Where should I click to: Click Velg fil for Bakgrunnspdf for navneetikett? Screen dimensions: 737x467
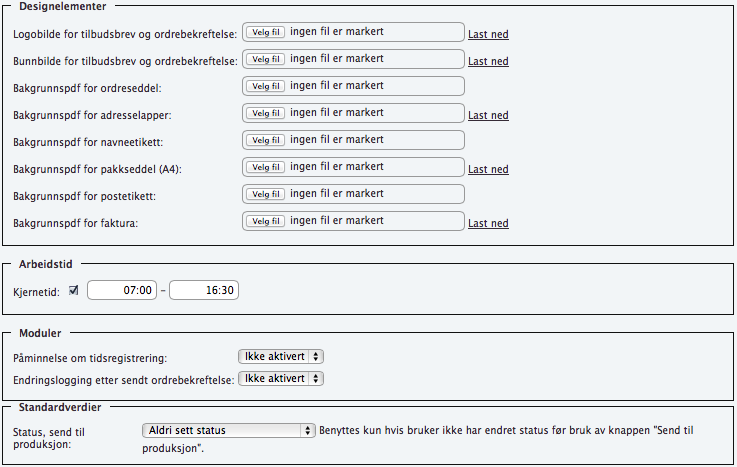[266, 140]
